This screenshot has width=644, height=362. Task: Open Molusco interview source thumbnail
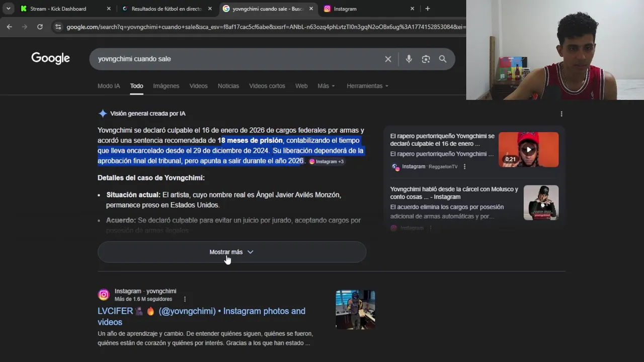click(x=541, y=203)
